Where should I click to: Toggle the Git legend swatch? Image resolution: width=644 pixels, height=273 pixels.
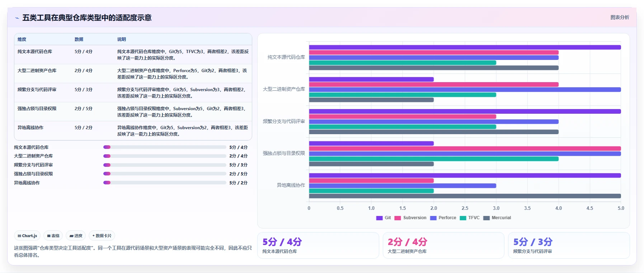pos(379,218)
